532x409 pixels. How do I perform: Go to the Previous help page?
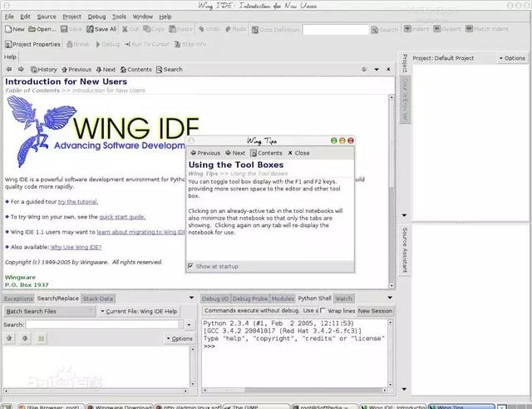pos(76,70)
